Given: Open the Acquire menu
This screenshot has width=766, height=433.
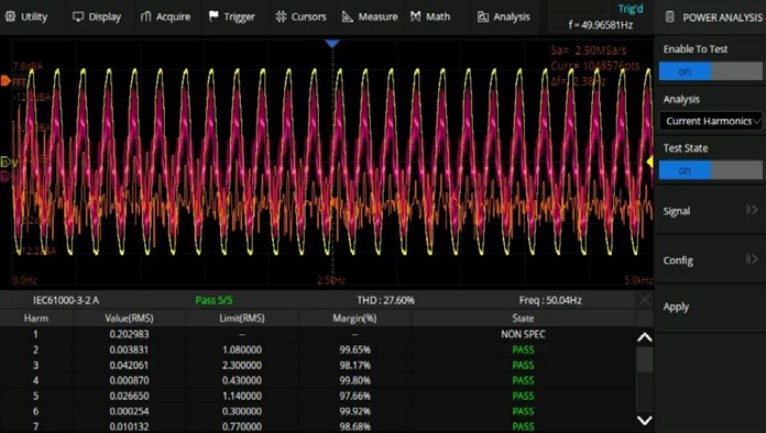Looking at the screenshot, I should pos(166,17).
